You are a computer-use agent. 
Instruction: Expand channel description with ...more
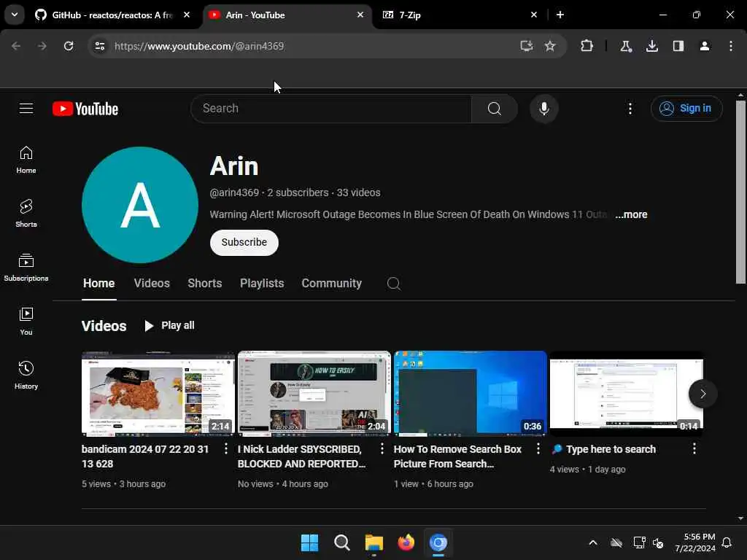(x=631, y=215)
